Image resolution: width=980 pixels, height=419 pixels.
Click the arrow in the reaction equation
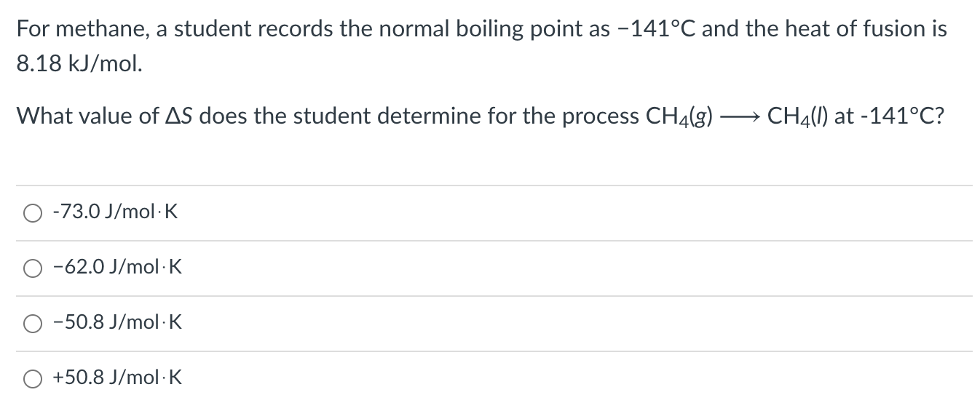[739, 114]
